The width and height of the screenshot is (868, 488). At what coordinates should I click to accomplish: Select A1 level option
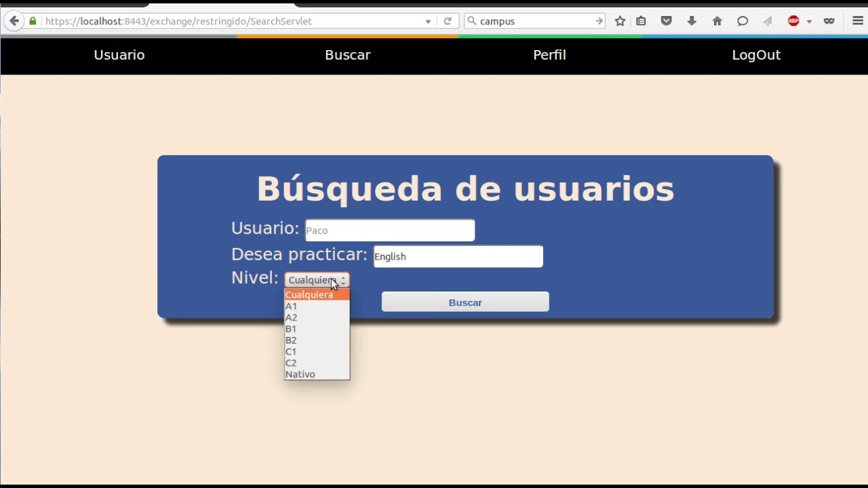point(317,306)
